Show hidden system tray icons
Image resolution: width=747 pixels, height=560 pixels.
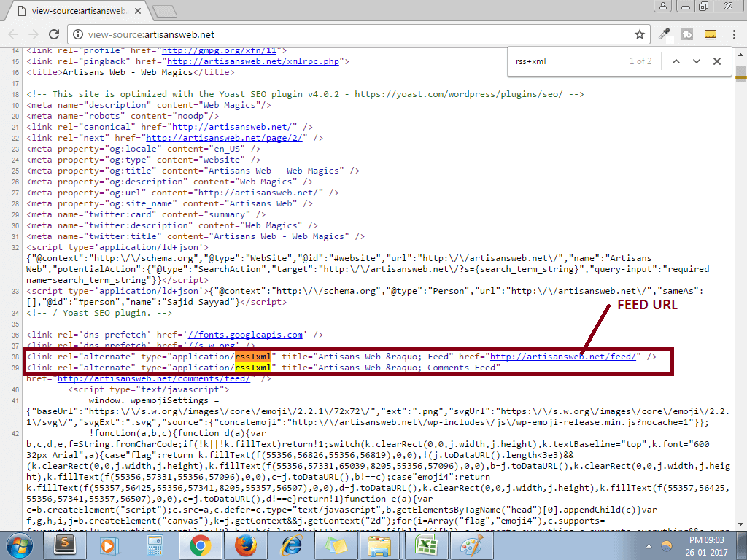pyautogui.click(x=649, y=546)
